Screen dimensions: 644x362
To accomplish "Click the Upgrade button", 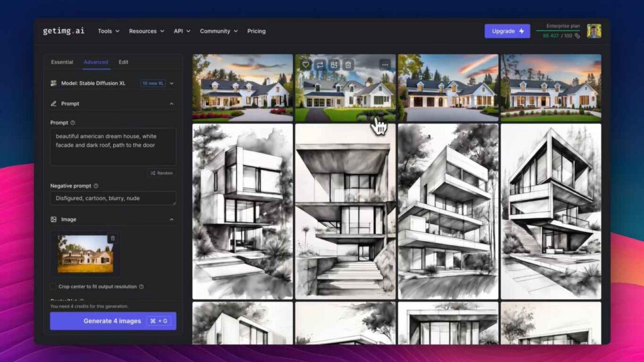I will [508, 31].
